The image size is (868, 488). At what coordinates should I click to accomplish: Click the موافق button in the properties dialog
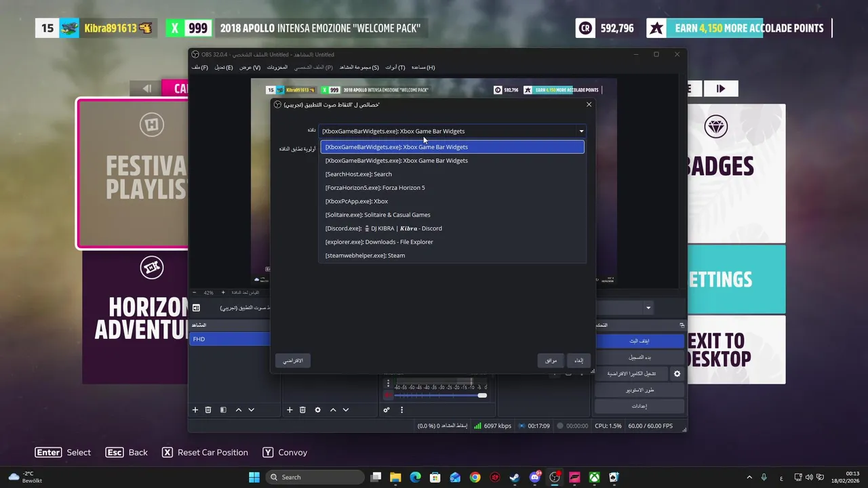tap(551, 361)
